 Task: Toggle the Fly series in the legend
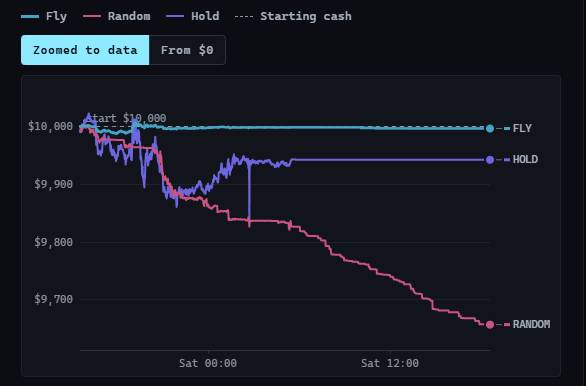pyautogui.click(x=44, y=16)
